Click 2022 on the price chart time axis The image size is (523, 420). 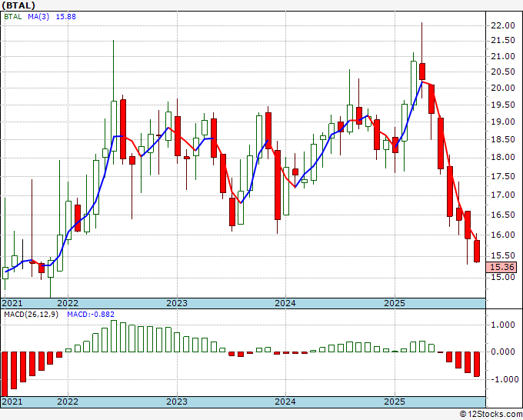click(x=68, y=303)
